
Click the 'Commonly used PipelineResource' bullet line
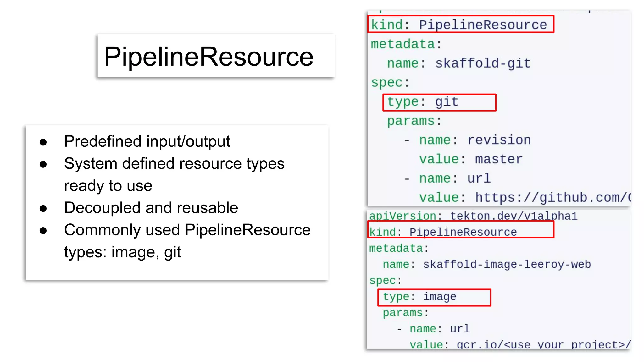pos(187,230)
